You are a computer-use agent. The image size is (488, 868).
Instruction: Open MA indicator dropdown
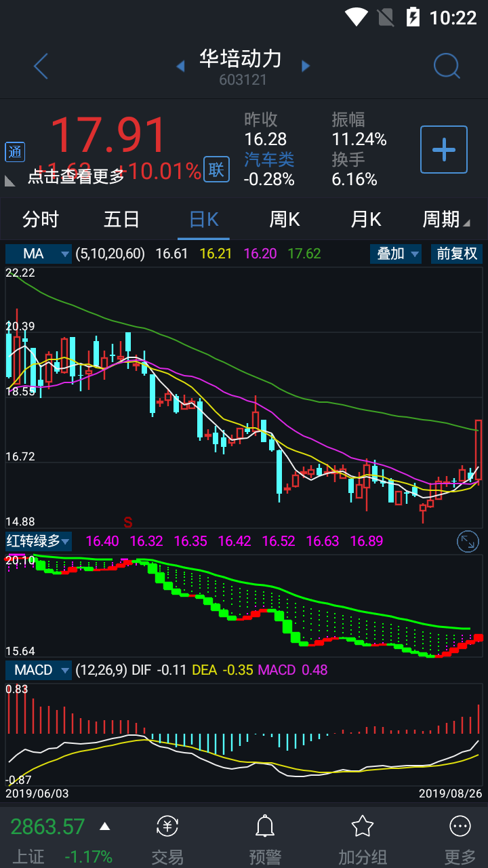pyautogui.click(x=39, y=254)
